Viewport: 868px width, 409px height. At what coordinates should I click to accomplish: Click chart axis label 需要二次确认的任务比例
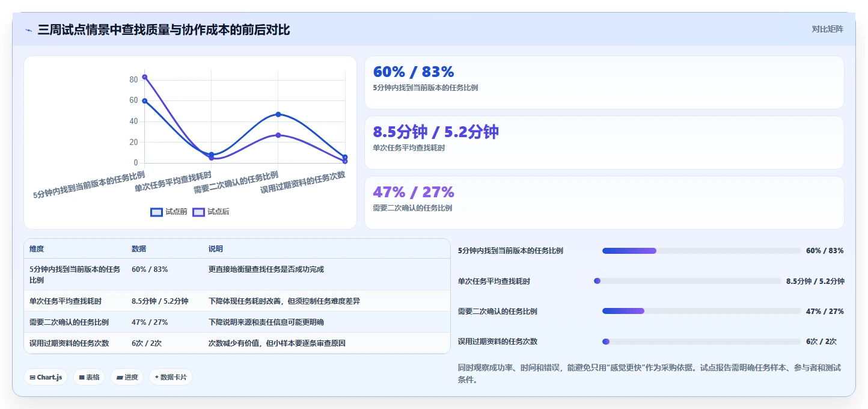coord(236,182)
